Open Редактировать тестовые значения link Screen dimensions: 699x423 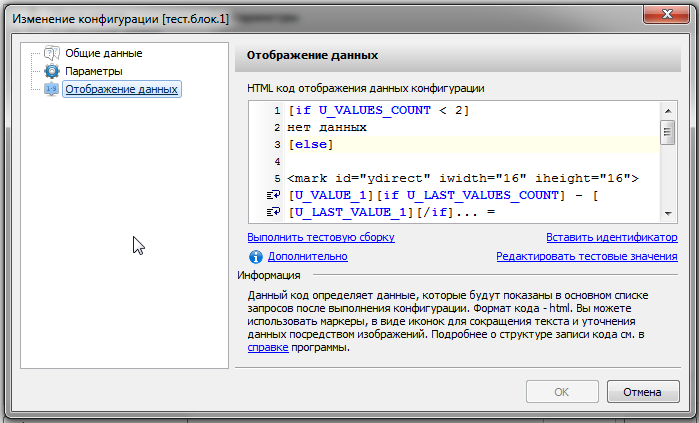(586, 257)
